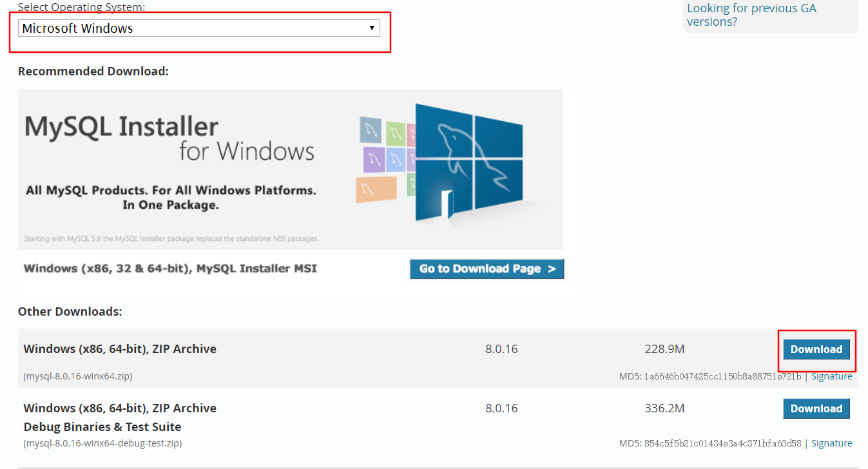
Task: Click the 'Recommended Download:' heading
Action: [93, 72]
